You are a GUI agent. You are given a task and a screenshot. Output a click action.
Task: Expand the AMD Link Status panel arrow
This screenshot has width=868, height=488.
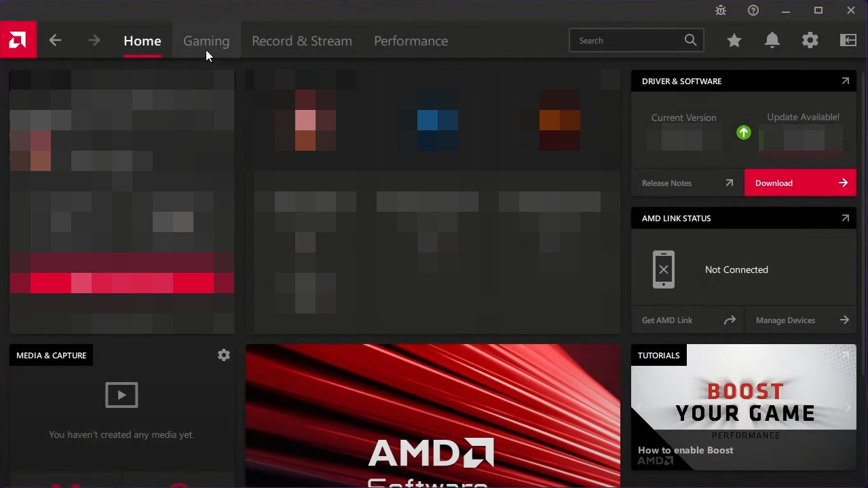coord(845,218)
